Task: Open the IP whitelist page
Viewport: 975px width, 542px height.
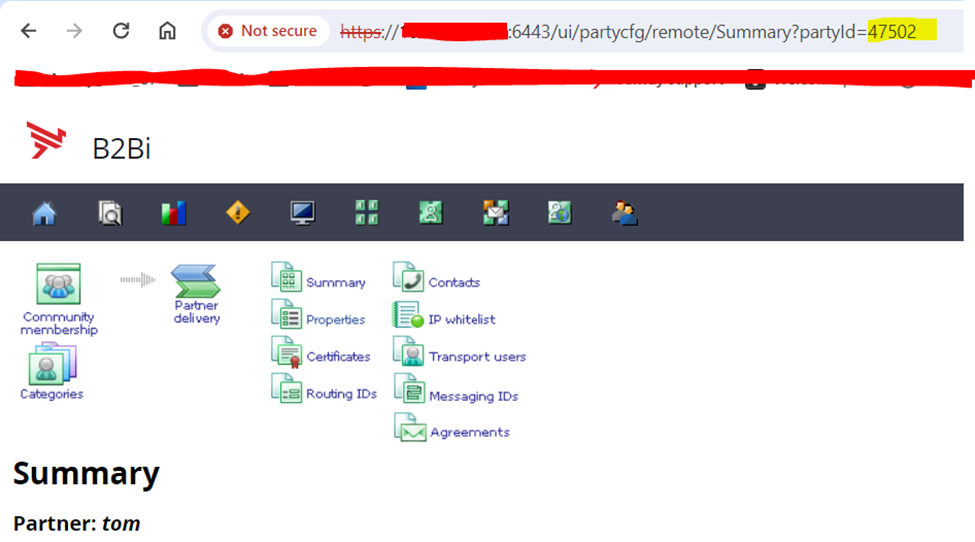Action: [461, 320]
